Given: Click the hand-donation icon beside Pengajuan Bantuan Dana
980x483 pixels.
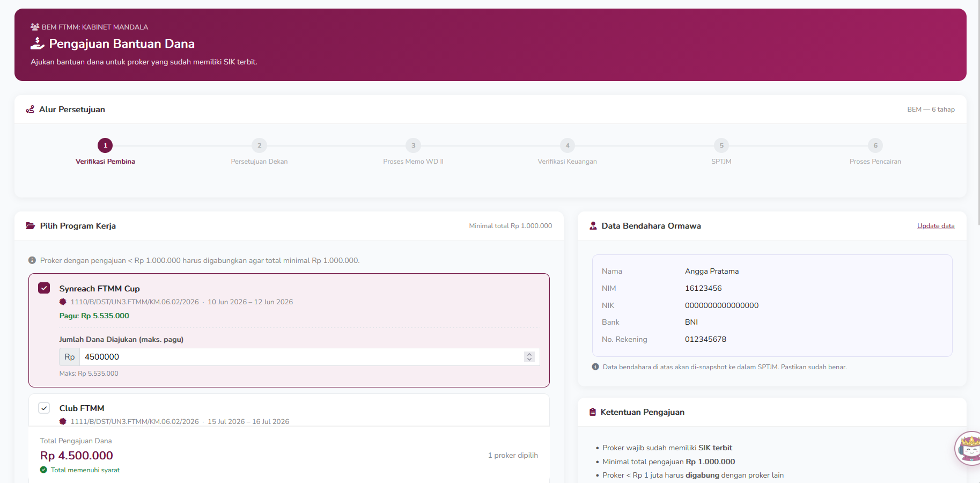Looking at the screenshot, I should pyautogui.click(x=38, y=43).
